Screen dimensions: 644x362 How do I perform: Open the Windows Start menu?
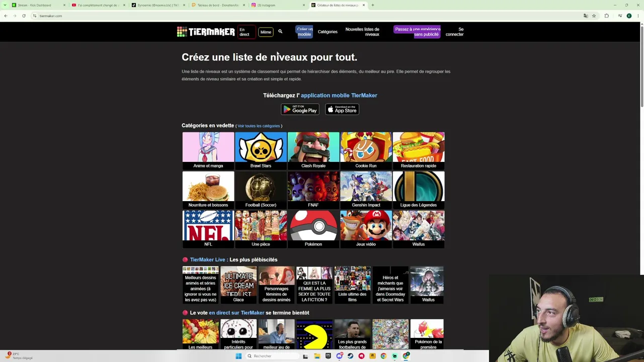[238, 356]
